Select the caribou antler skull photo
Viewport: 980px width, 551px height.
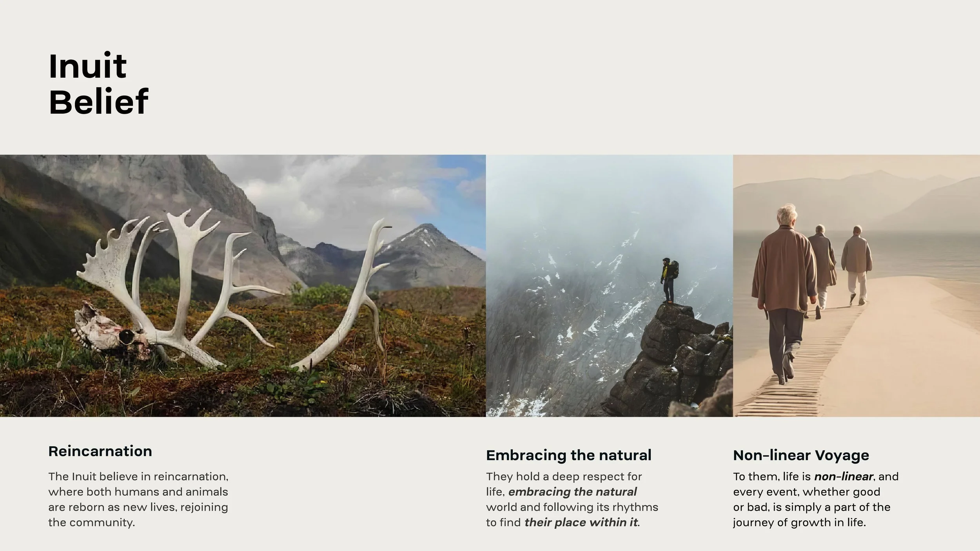tap(243, 286)
